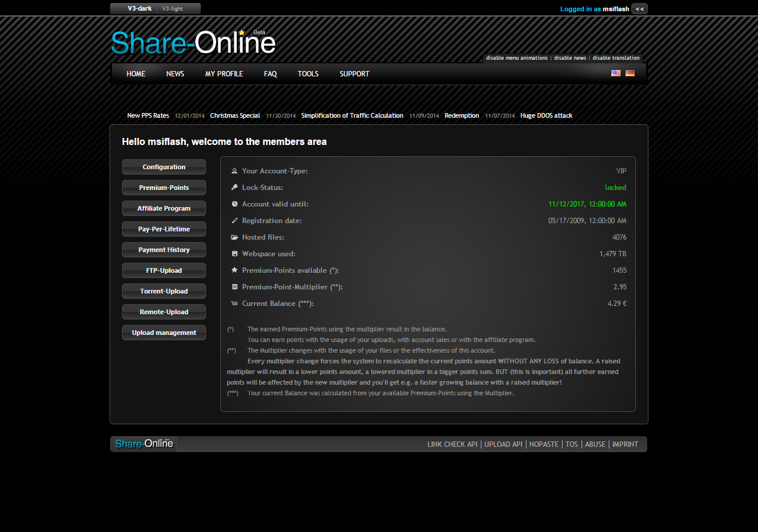Click the Share-Online header logo
Image resolution: width=758 pixels, height=532 pixels.
click(x=193, y=42)
